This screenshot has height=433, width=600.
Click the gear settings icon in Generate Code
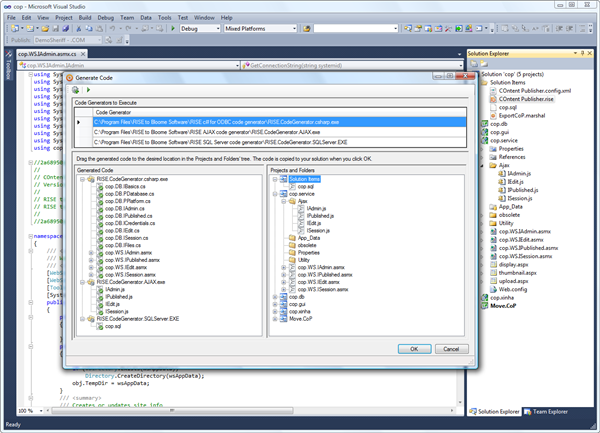pyautogui.click(x=75, y=90)
